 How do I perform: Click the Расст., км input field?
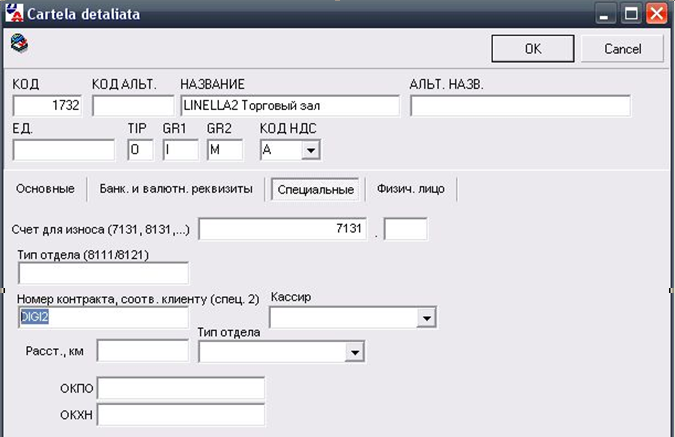coord(143,351)
